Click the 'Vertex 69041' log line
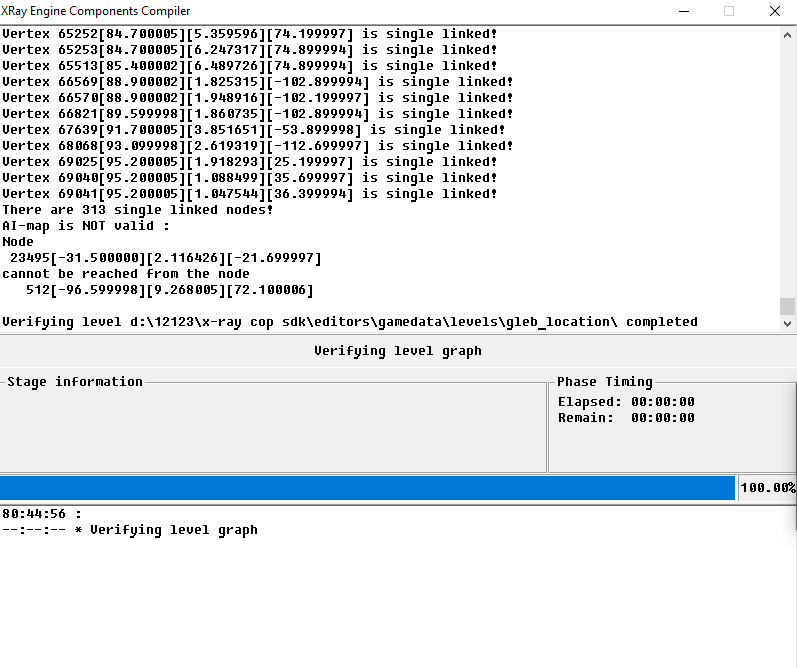797x668 pixels. click(x=250, y=194)
